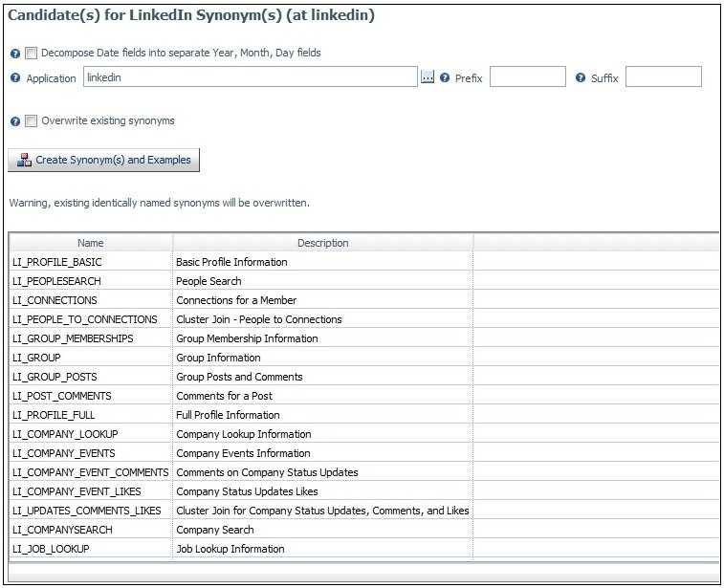Image resolution: width=724 pixels, height=588 pixels.
Task: Select LI_UPDATES_COMMENTS_LIKES row name
Action: tap(87, 511)
